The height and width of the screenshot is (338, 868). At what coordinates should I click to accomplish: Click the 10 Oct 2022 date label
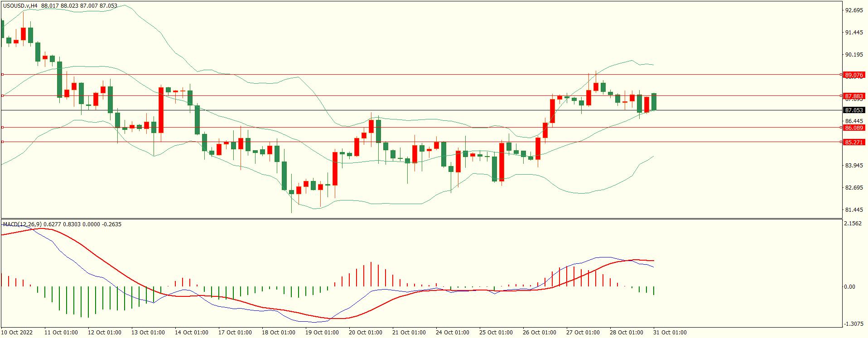[x=17, y=332]
